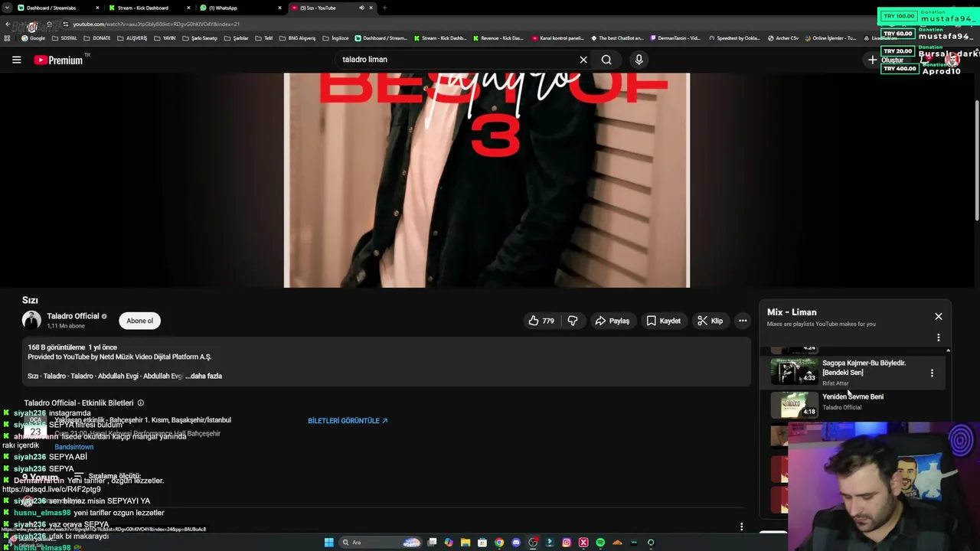
Task: Open the DONATE bookmarks folder
Action: pos(96,38)
